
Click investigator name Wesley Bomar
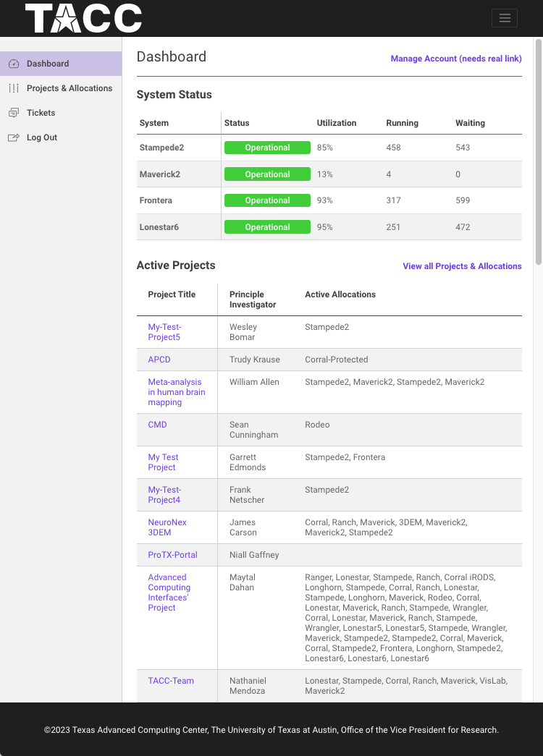(x=243, y=332)
